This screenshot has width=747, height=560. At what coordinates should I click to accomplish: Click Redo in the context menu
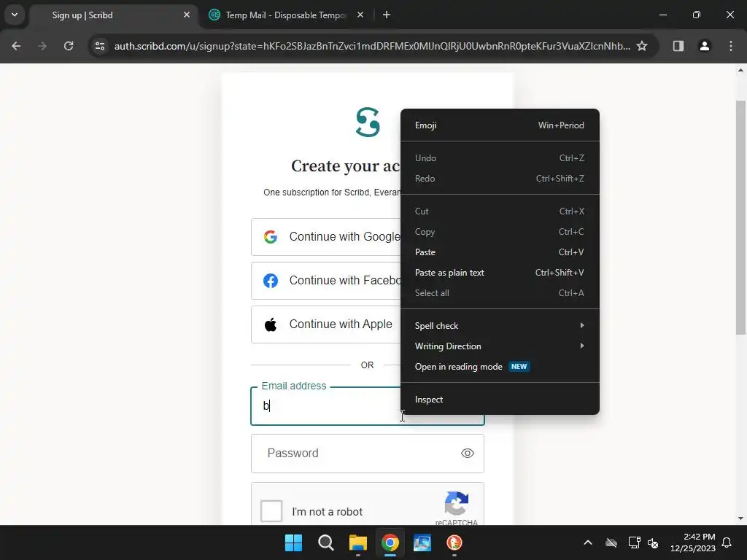(x=500, y=179)
